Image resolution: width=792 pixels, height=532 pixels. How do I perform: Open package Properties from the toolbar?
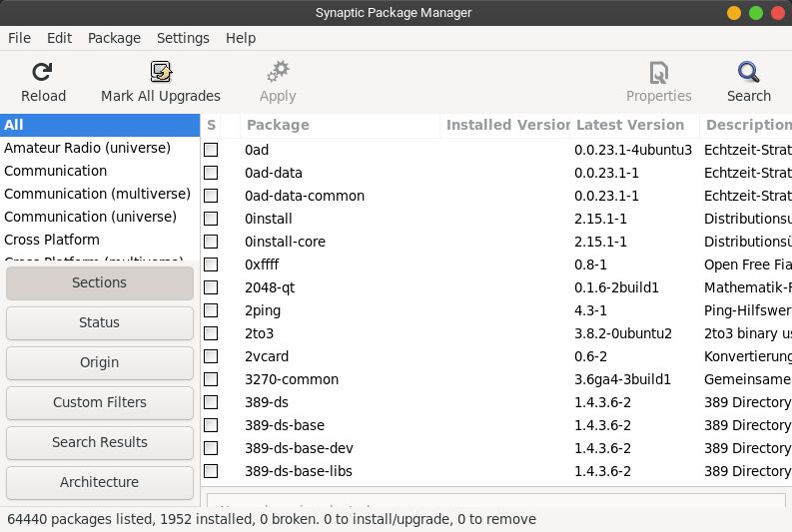[658, 73]
